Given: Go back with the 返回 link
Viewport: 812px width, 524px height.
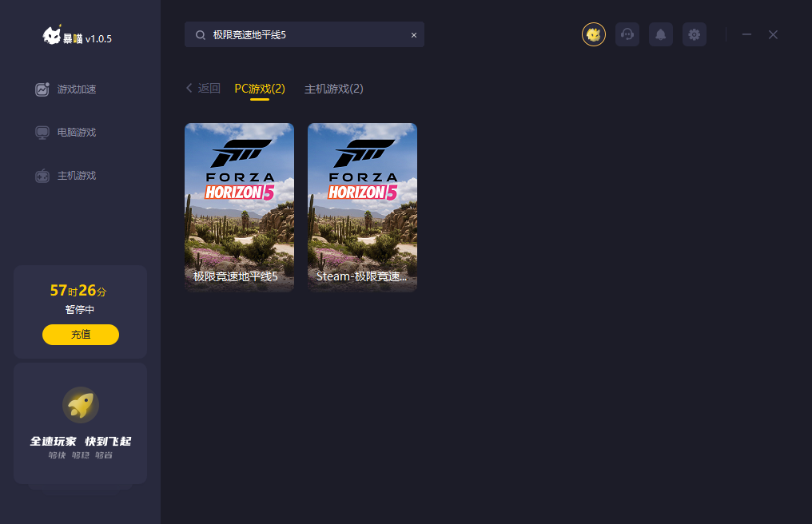Looking at the screenshot, I should click(x=203, y=89).
